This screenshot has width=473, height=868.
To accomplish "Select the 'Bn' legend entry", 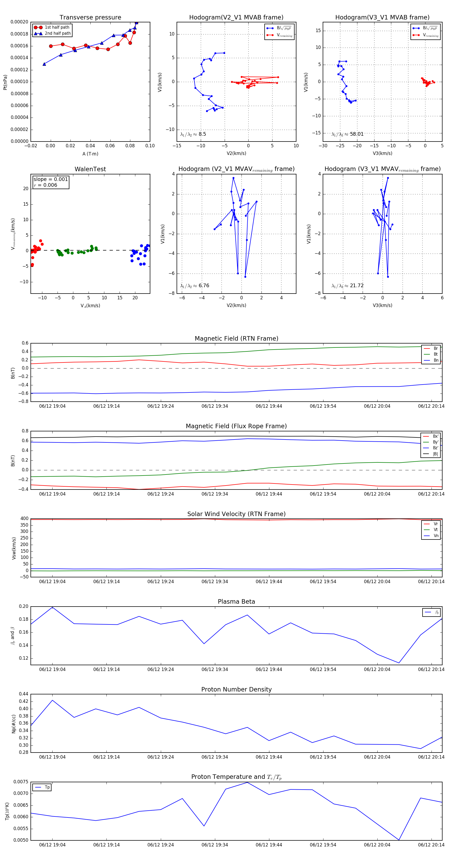I will 431,360.
